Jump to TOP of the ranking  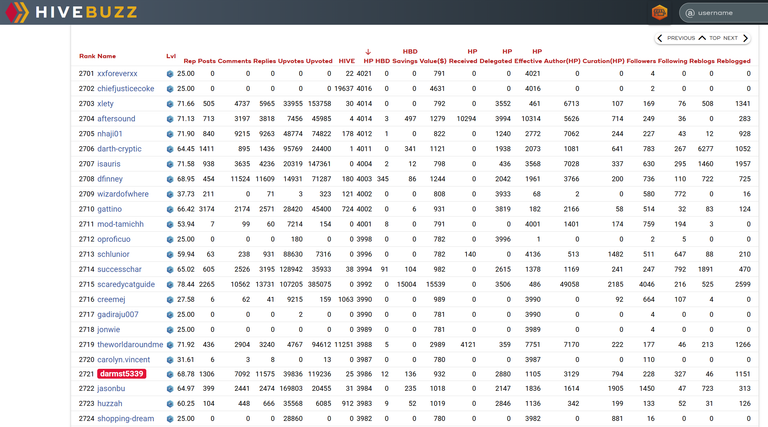click(715, 38)
